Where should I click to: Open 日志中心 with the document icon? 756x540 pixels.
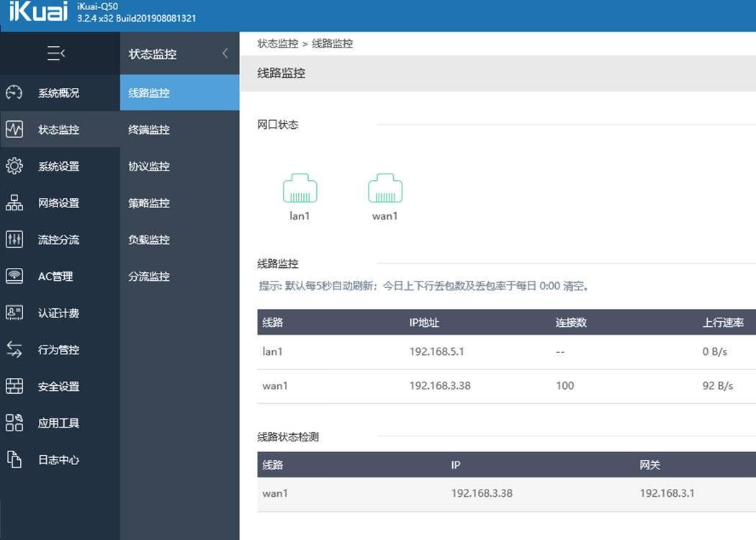tap(14, 459)
